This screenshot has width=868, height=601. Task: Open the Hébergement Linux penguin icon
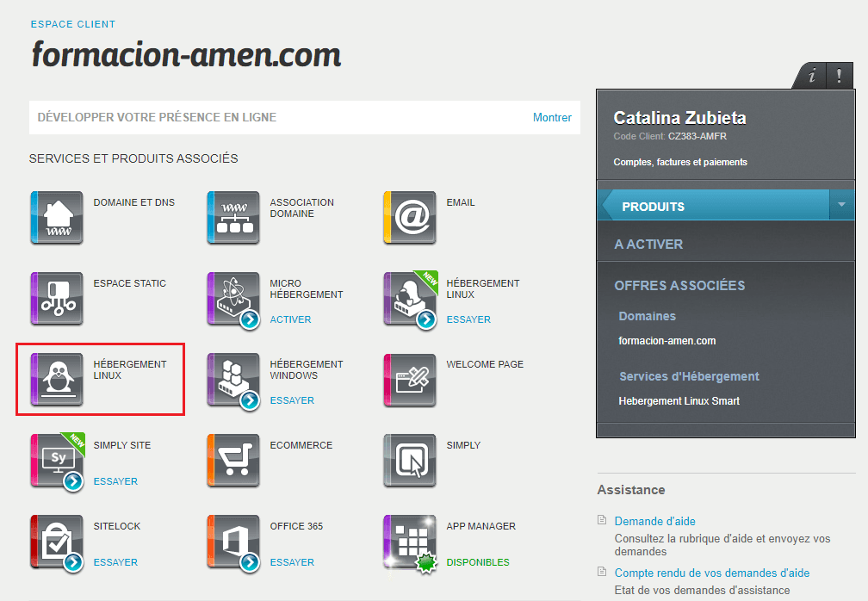pyautogui.click(x=57, y=379)
